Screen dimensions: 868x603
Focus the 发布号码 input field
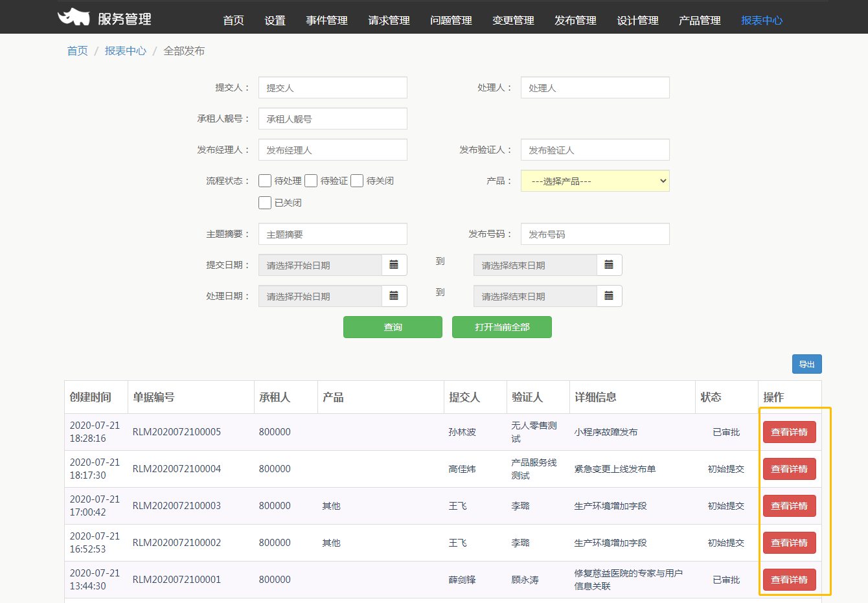click(x=595, y=234)
